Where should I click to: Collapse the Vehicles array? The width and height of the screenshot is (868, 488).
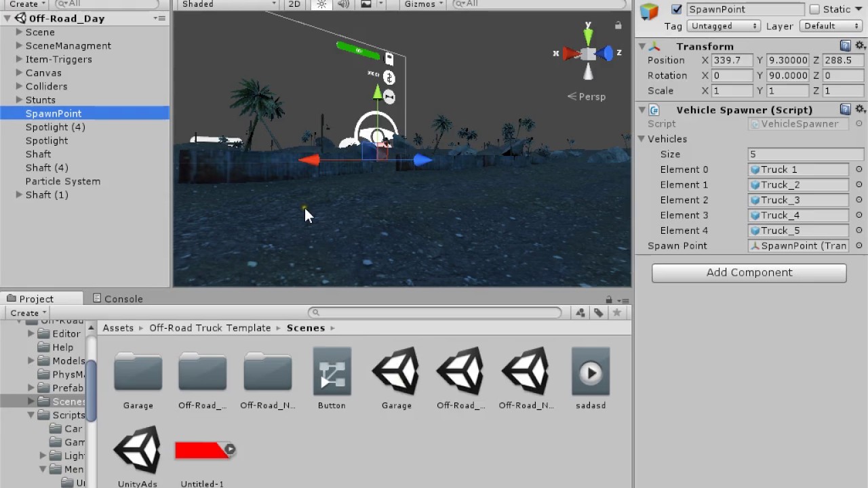click(x=642, y=139)
